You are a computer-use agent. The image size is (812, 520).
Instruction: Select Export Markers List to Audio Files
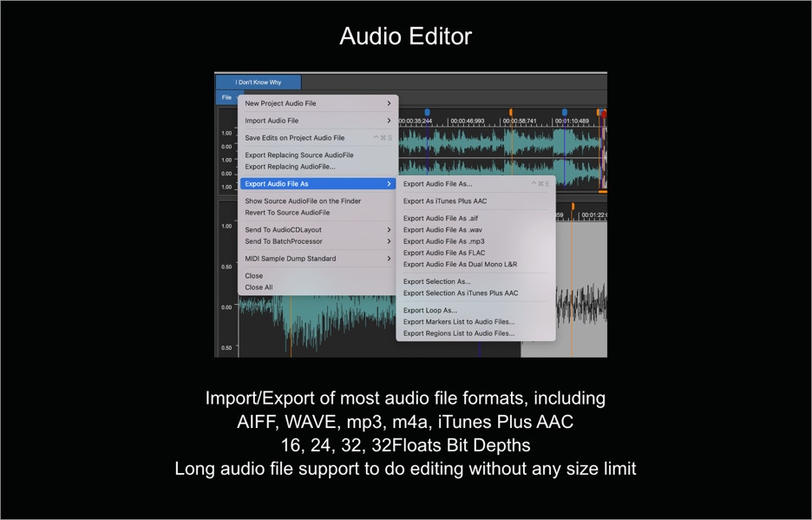pos(459,322)
